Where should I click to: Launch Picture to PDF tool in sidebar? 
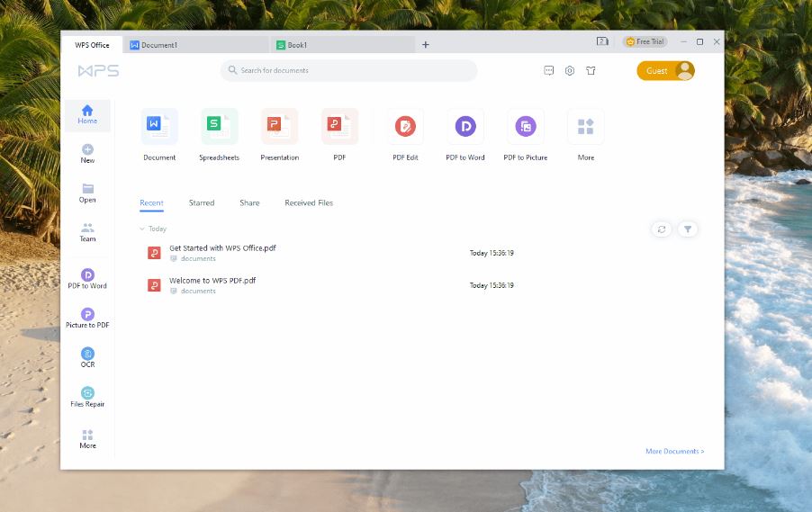(x=87, y=319)
